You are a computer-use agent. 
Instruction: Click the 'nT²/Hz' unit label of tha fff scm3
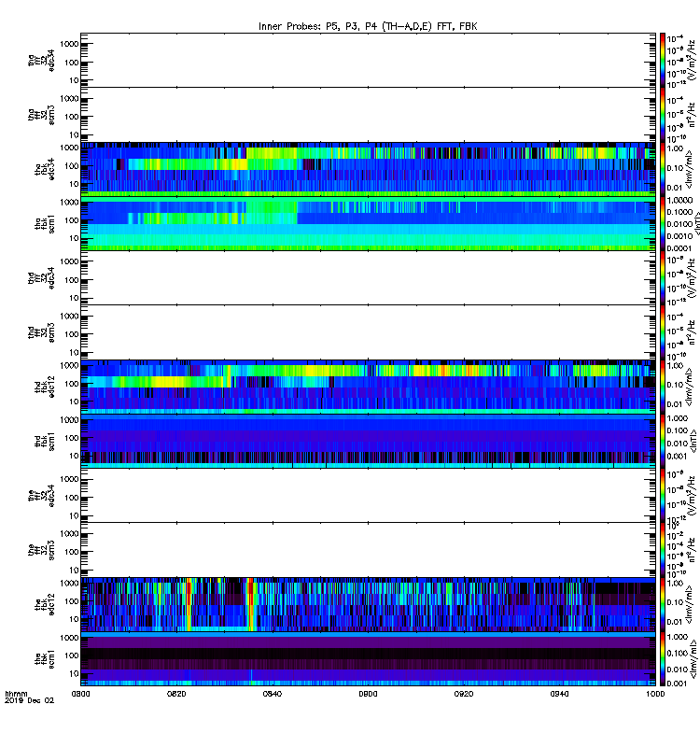tap(692, 115)
